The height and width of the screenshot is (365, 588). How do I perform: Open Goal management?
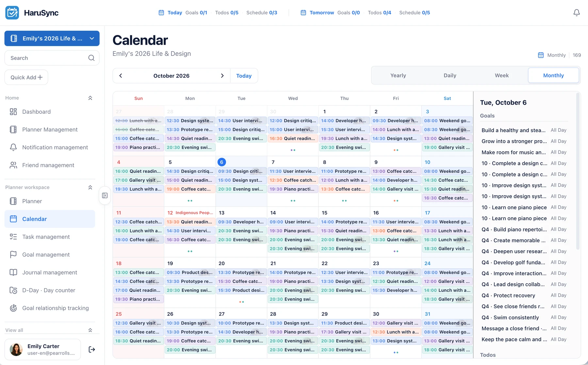coord(50,255)
